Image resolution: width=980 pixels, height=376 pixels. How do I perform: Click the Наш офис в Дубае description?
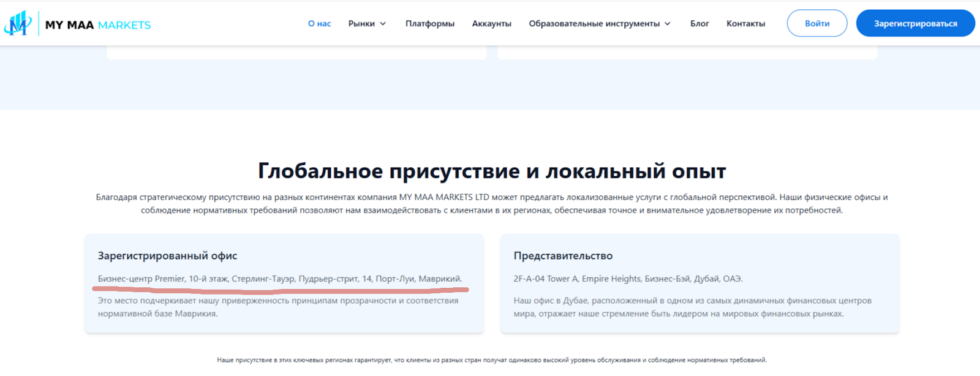tap(692, 307)
